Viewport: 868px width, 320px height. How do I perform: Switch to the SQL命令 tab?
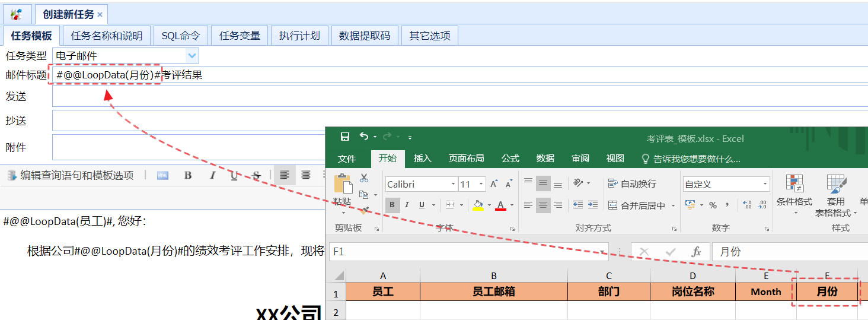point(181,36)
